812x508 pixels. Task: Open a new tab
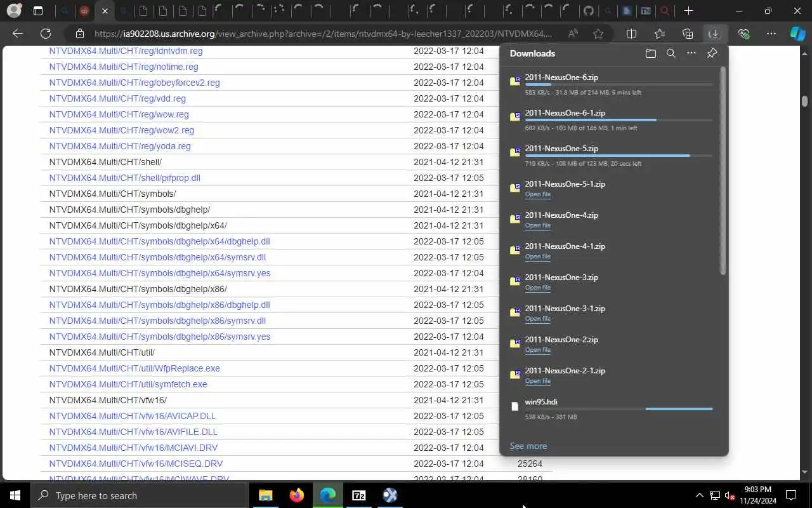tap(688, 11)
